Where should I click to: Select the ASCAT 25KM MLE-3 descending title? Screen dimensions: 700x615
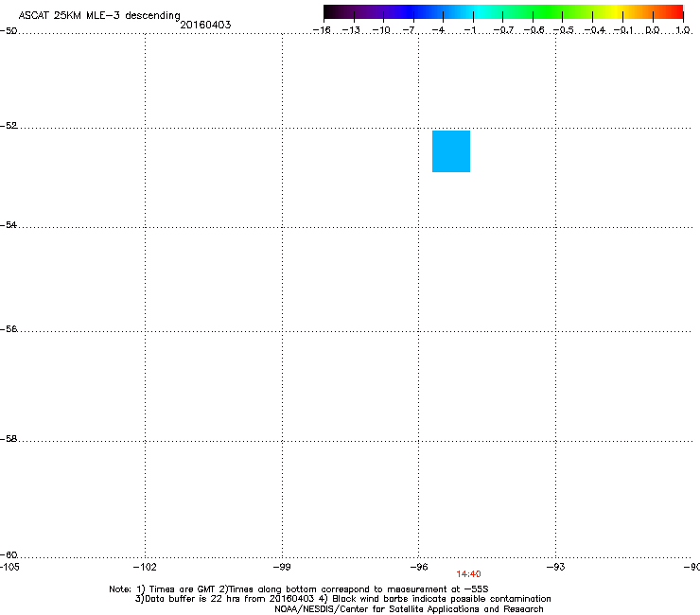pyautogui.click(x=99, y=16)
